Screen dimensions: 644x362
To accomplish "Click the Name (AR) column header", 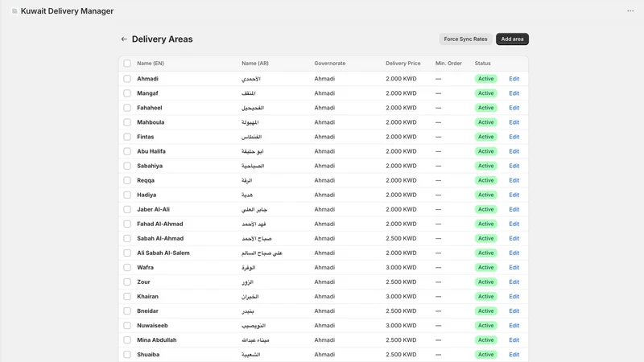I will pos(255,64).
